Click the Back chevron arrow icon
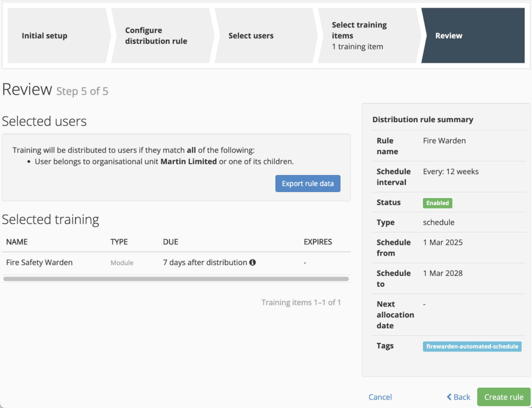This screenshot has height=408, width=532. click(x=449, y=397)
